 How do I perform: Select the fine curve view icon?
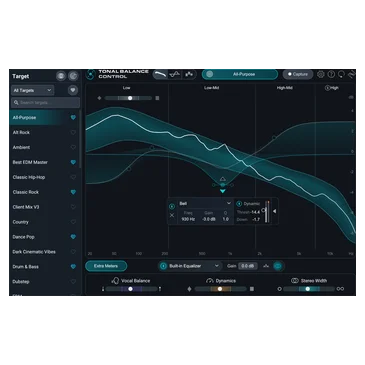175,74
